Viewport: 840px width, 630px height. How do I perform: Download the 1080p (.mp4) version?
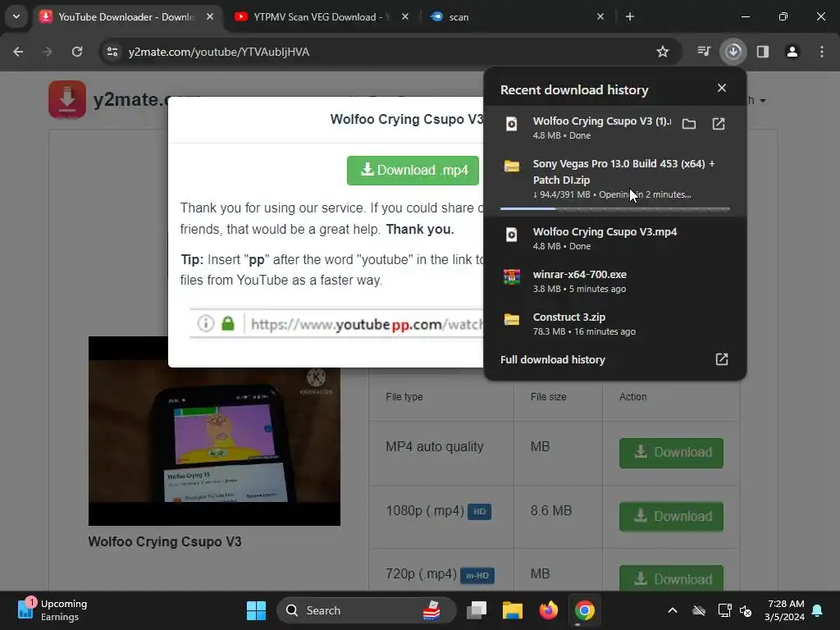671,517
